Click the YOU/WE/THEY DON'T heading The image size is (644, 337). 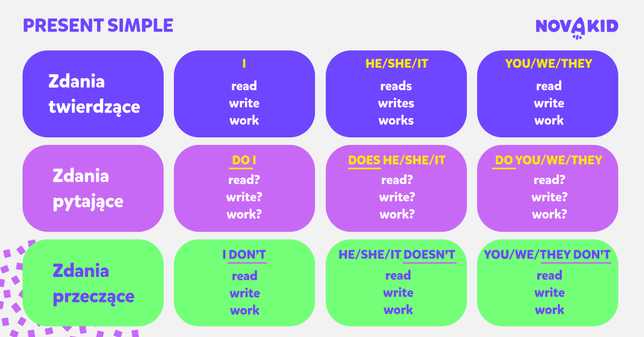(x=547, y=254)
